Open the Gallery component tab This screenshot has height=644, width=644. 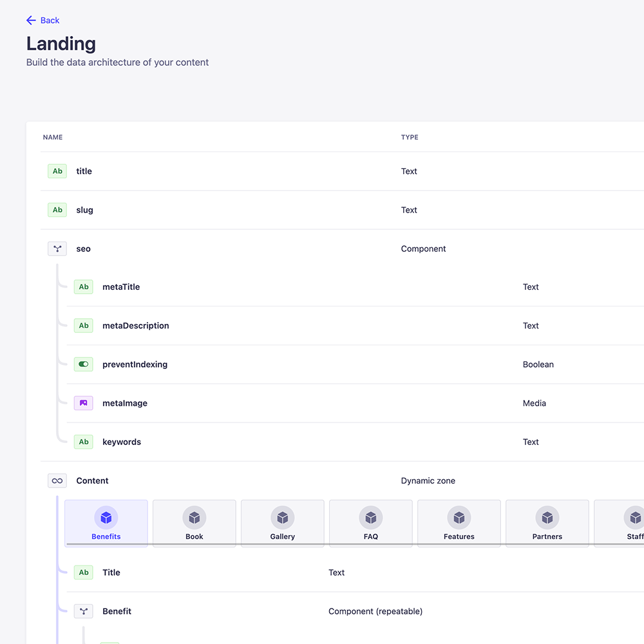click(283, 523)
